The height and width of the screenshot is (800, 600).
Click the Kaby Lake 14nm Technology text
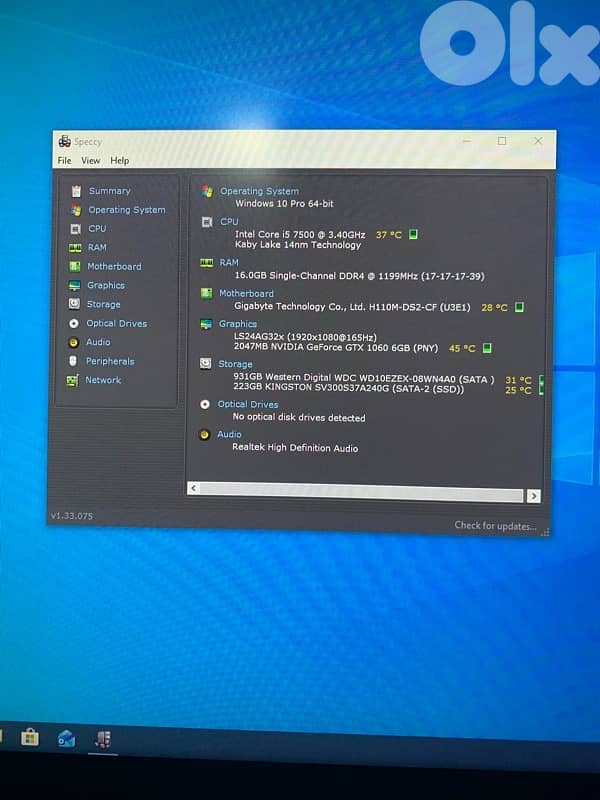click(298, 245)
